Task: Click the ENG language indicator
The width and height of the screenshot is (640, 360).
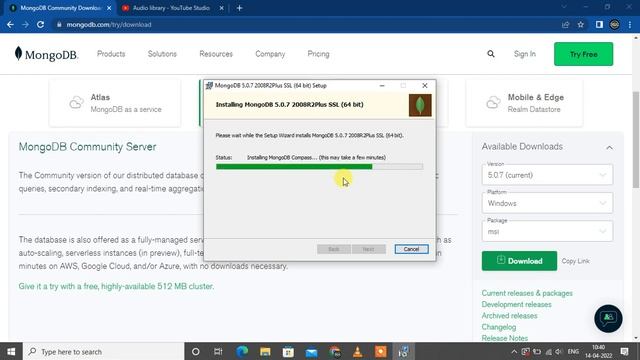Action: coord(573,351)
